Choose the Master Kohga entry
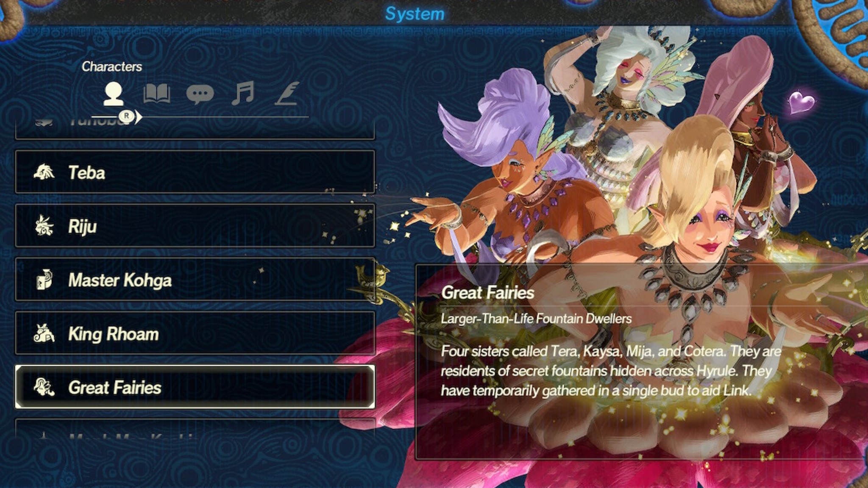The image size is (868, 488). (195, 280)
